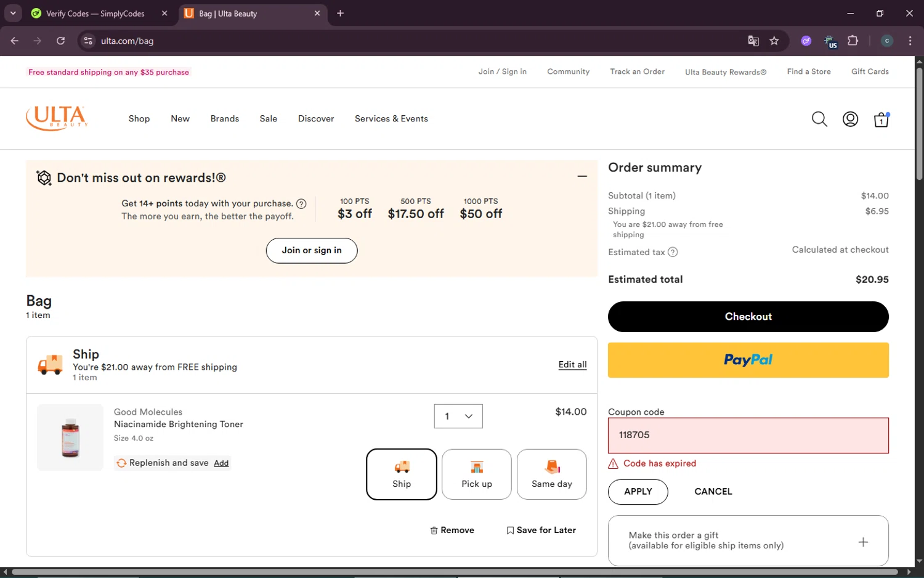The width and height of the screenshot is (924, 578).
Task: Apply the coupon code
Action: pos(638,492)
